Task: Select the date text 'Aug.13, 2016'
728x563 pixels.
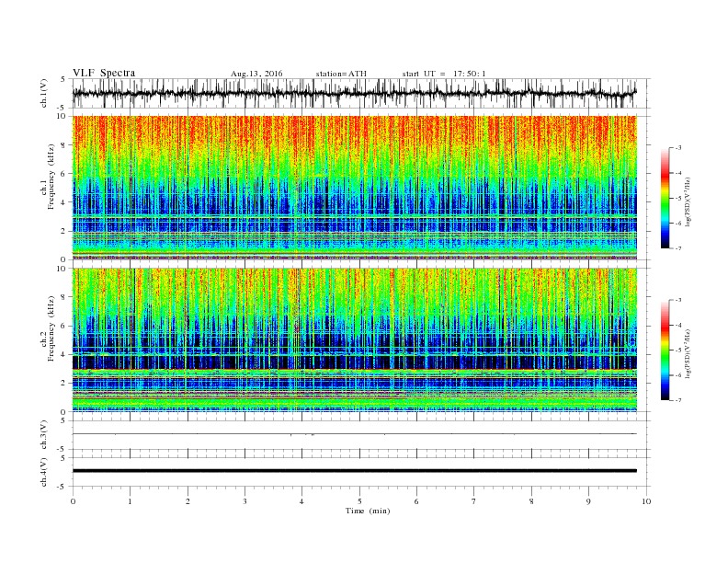Action: pos(256,74)
